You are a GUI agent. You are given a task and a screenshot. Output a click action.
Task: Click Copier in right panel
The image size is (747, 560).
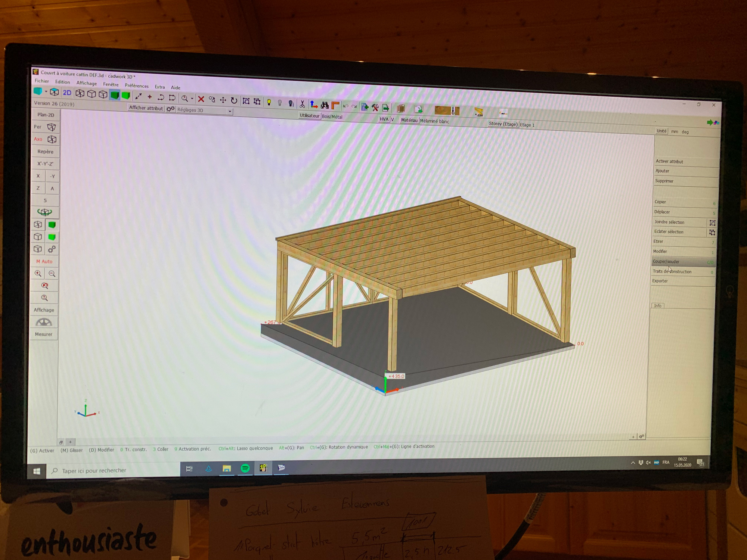tap(684, 202)
